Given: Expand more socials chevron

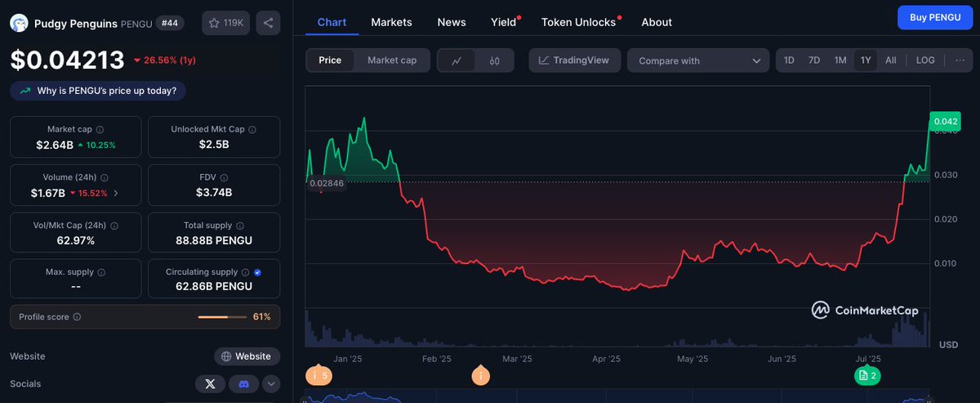Looking at the screenshot, I should pos(271,383).
